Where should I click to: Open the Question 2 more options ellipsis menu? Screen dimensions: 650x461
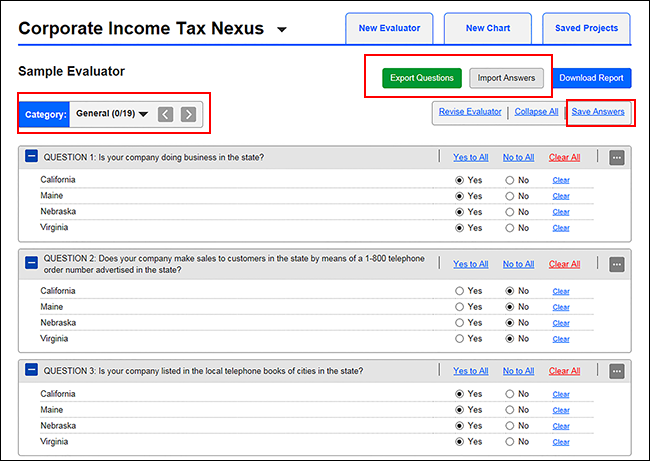pyautogui.click(x=616, y=264)
